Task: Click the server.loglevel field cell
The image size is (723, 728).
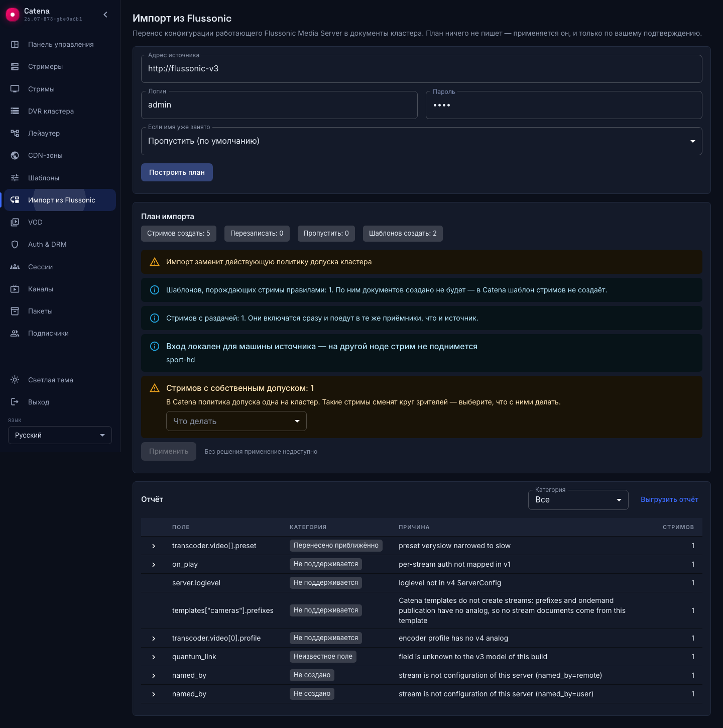Action: (x=196, y=583)
